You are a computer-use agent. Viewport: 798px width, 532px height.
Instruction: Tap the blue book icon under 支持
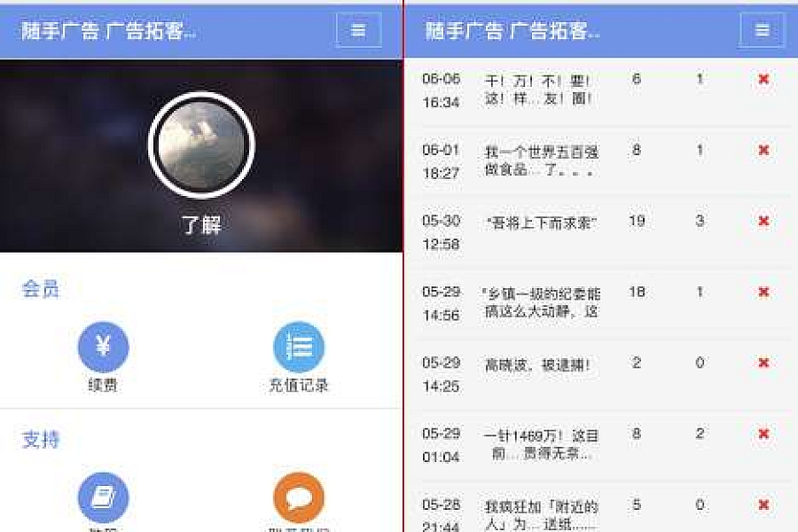point(104,497)
